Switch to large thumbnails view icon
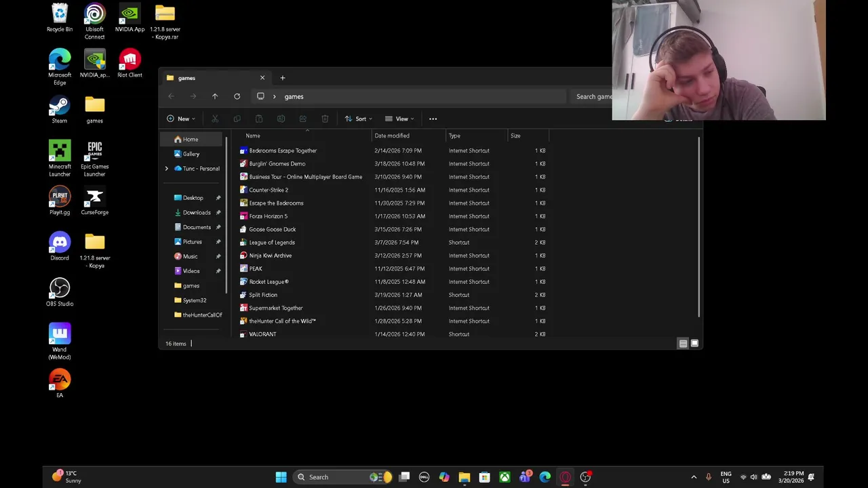Viewport: 868px width, 488px height. click(x=694, y=344)
